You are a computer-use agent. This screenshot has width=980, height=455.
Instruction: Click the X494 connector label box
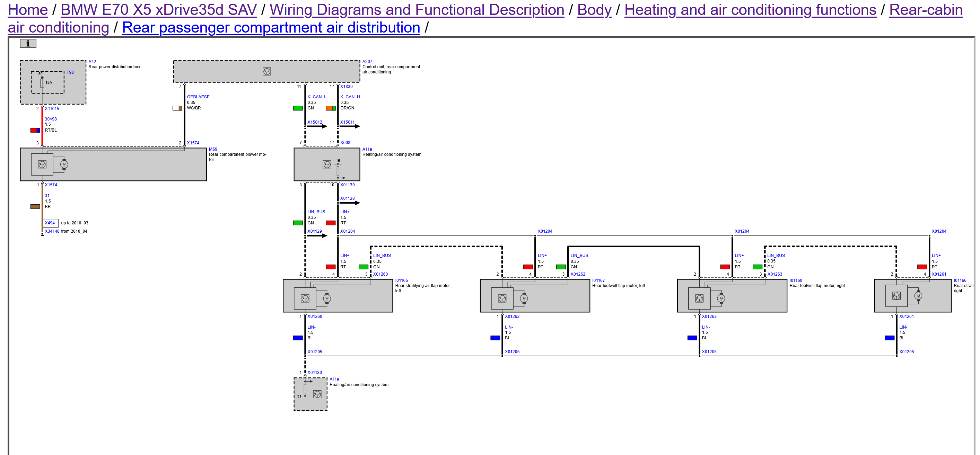coord(50,223)
